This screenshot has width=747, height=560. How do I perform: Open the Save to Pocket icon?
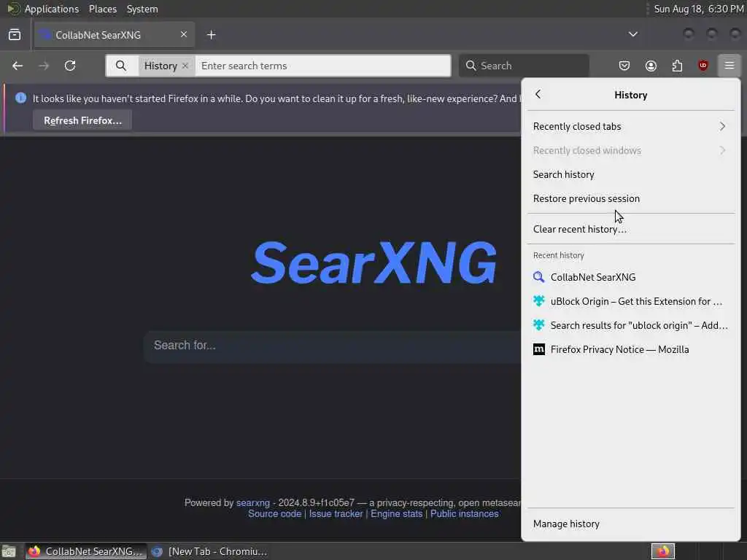[x=624, y=66]
